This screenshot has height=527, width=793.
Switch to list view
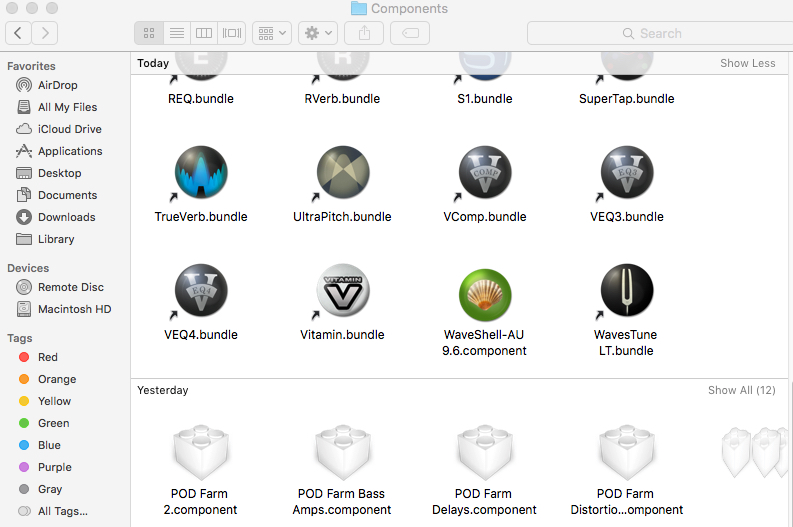coord(177,33)
